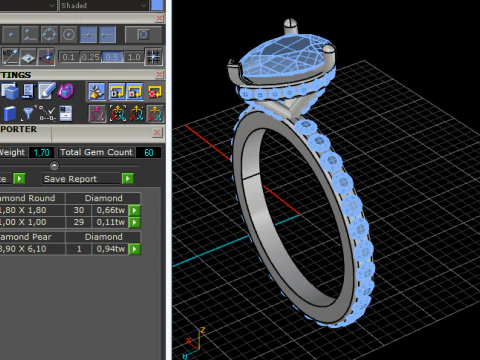Click the blue-header report sheet icon

pos(65,113)
